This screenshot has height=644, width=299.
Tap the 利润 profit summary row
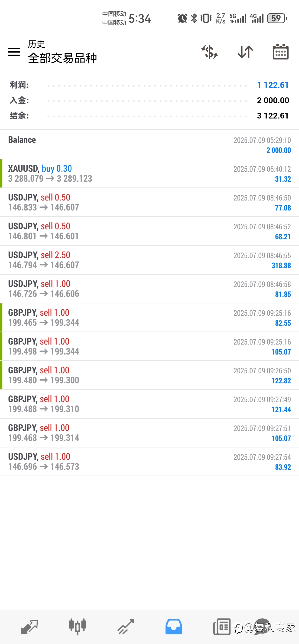pos(149,85)
